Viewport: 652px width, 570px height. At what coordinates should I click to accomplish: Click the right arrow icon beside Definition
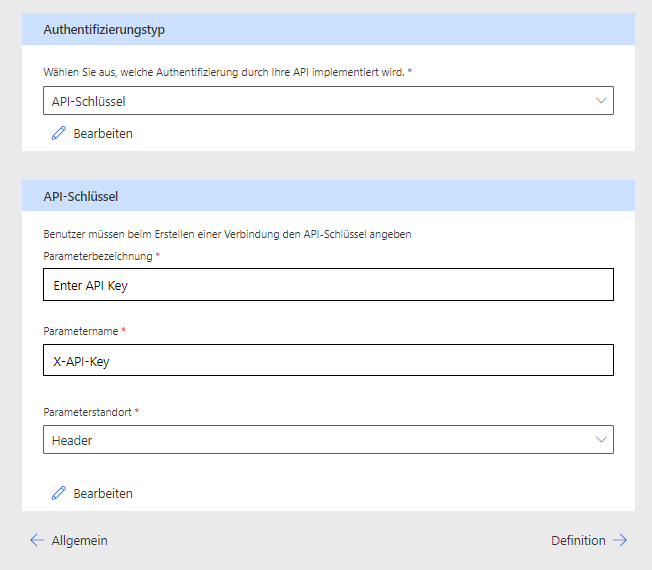[620, 540]
